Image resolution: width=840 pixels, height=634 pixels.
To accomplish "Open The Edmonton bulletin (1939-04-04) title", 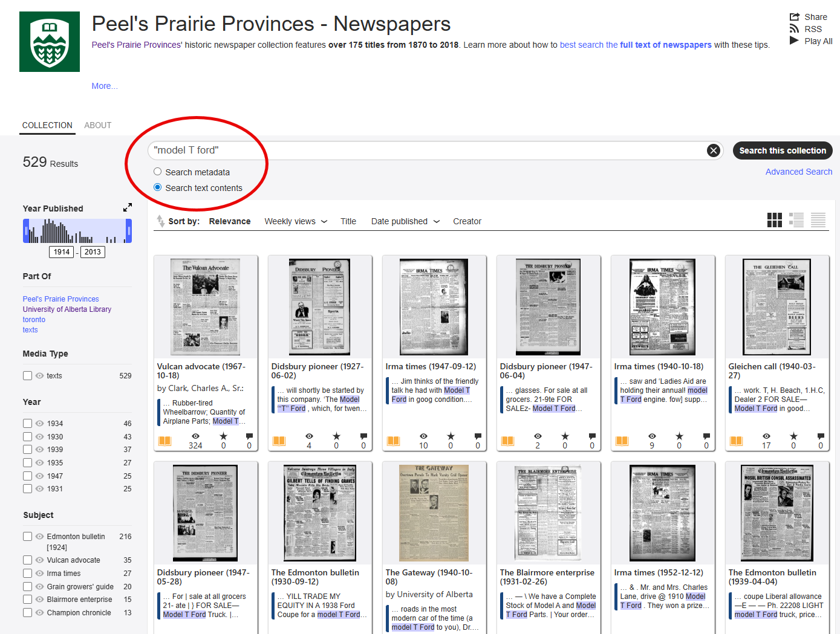I will (x=772, y=577).
